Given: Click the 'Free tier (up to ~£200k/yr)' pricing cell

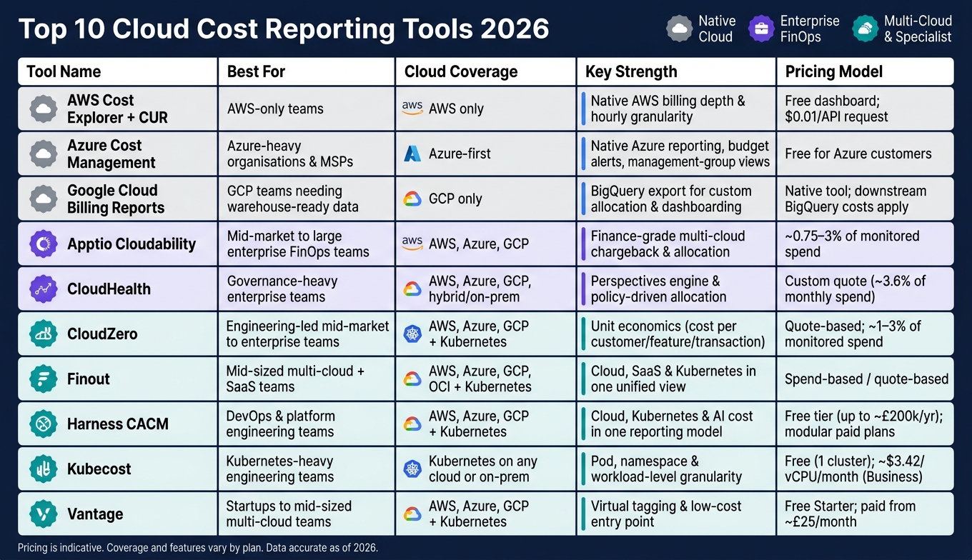Looking at the screenshot, I should tap(866, 424).
